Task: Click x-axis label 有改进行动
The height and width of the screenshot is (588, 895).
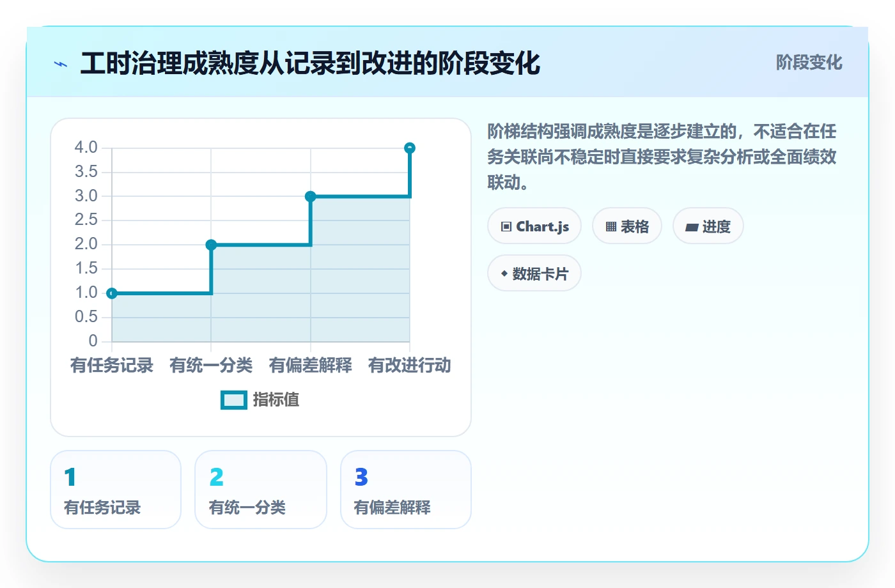Action: tap(410, 366)
